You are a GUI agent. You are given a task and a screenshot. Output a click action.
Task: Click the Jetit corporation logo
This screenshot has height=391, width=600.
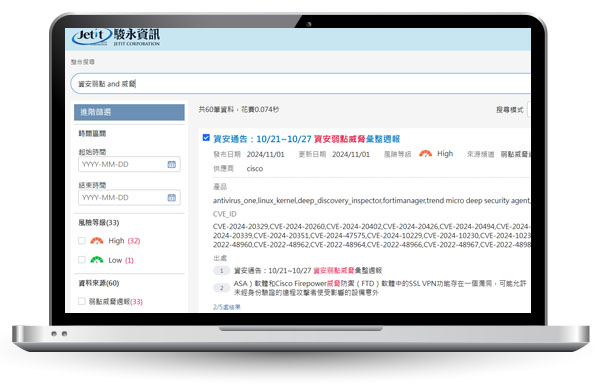[116, 37]
